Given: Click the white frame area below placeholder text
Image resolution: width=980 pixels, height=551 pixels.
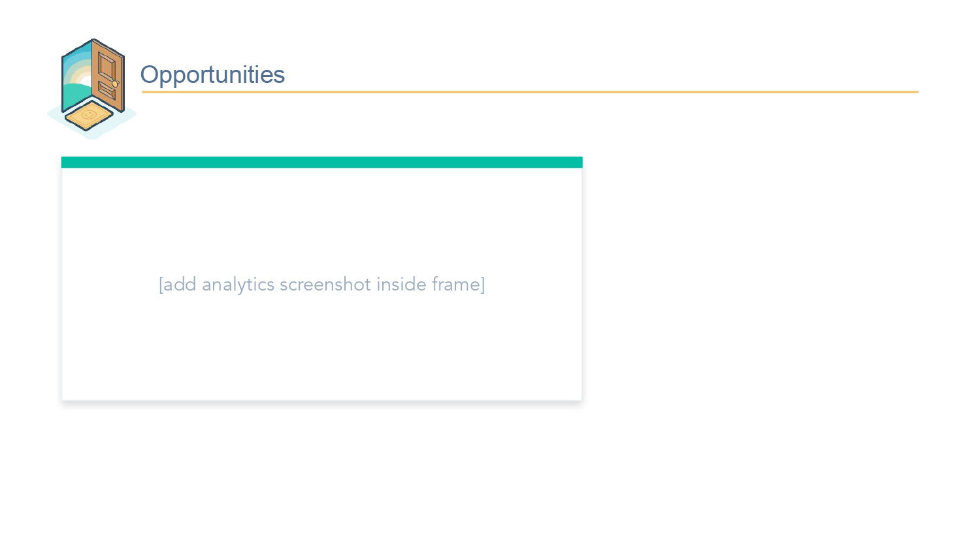Looking at the screenshot, I should click(x=321, y=347).
